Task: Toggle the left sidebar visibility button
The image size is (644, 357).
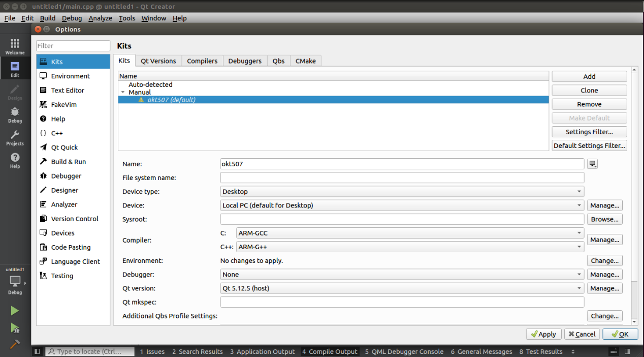Action: click(37, 351)
